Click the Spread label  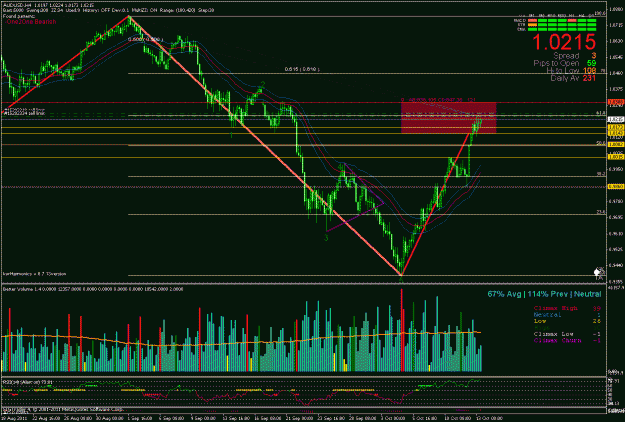point(566,56)
